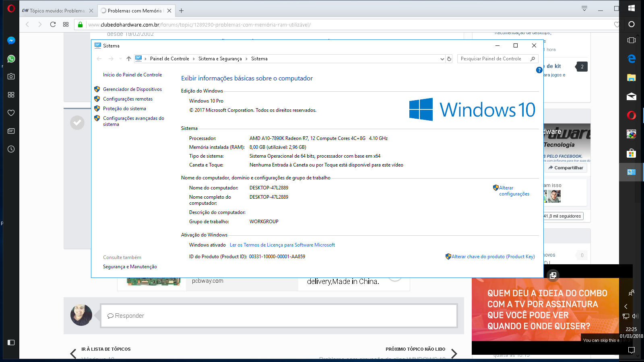The image size is (644, 362).
Task: Select 'Sistema e Segurança' breadcrumb item
Action: pos(220,59)
